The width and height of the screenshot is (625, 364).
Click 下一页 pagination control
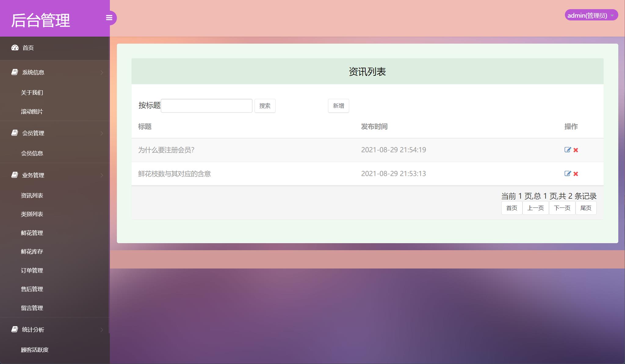click(562, 208)
